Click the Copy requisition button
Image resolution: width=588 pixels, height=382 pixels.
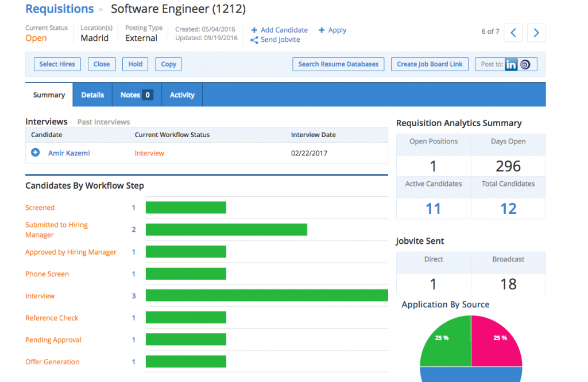[168, 64]
